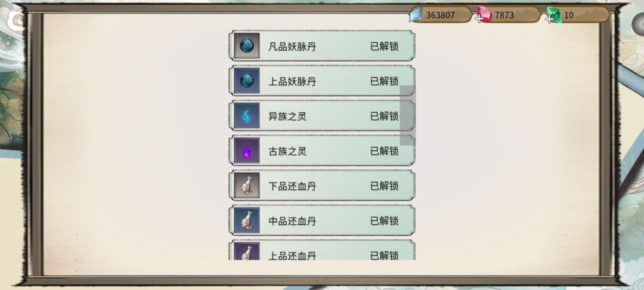
Task: Click the list scrollbar thumb
Action: [407, 115]
